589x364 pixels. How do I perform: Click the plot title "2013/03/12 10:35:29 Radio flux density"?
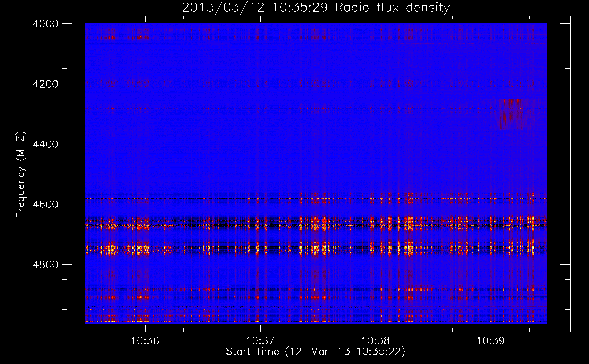coord(316,7)
